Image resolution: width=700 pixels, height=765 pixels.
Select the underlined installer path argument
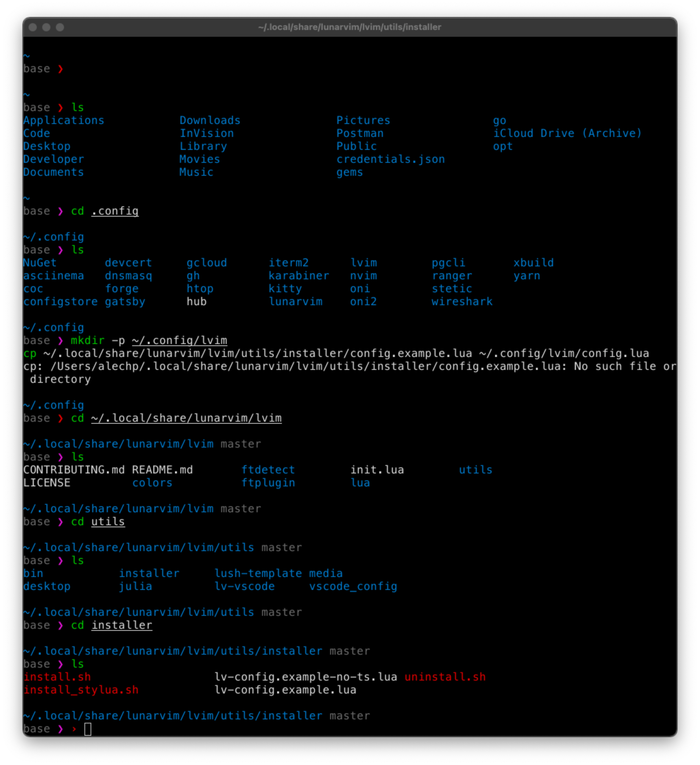tap(122, 625)
